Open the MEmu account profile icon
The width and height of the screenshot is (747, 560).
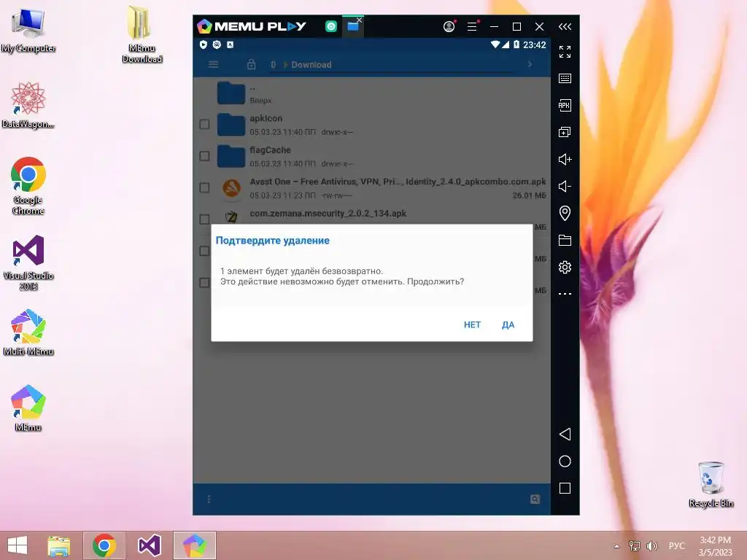(x=449, y=27)
